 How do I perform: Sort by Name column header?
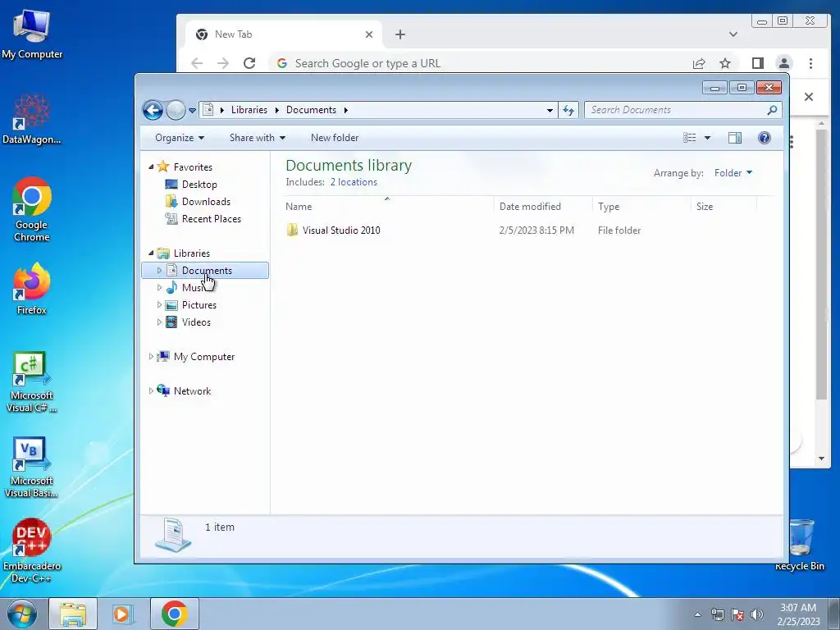(388, 206)
